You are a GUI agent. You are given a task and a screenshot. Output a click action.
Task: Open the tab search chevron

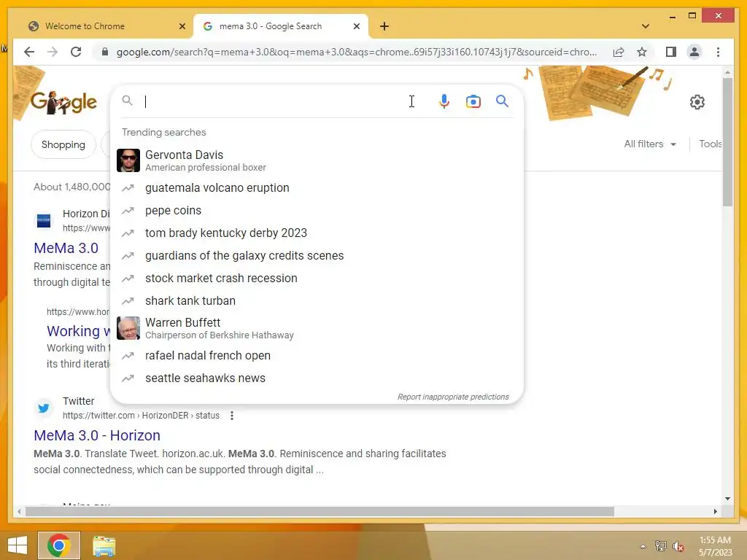pyautogui.click(x=646, y=26)
